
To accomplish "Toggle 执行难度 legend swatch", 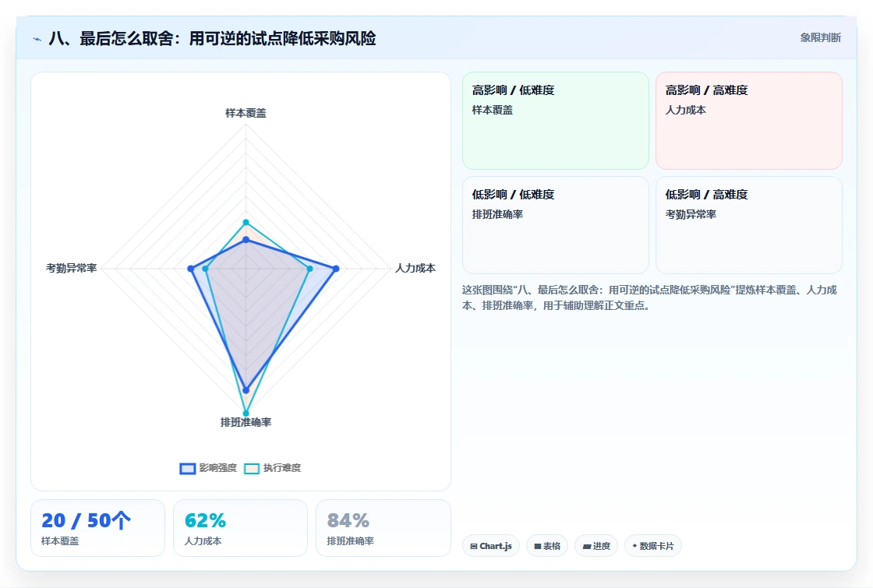I will [252, 468].
